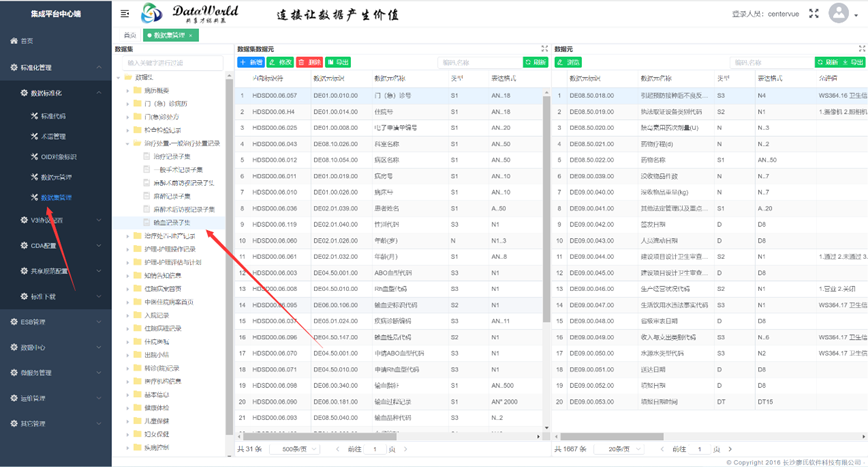Toggle the sidebar with the hamburger icon

[125, 13]
